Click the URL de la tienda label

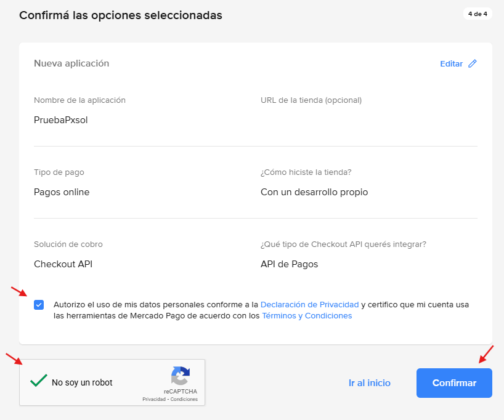point(311,100)
